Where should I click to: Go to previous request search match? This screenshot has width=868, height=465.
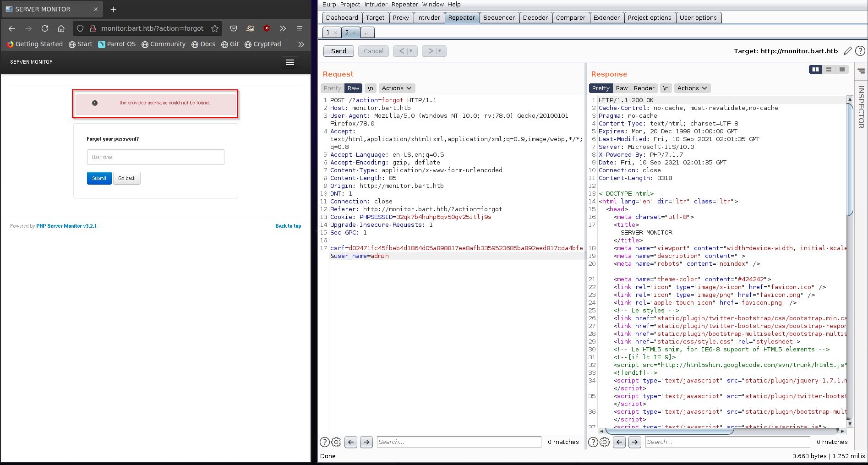(351, 442)
